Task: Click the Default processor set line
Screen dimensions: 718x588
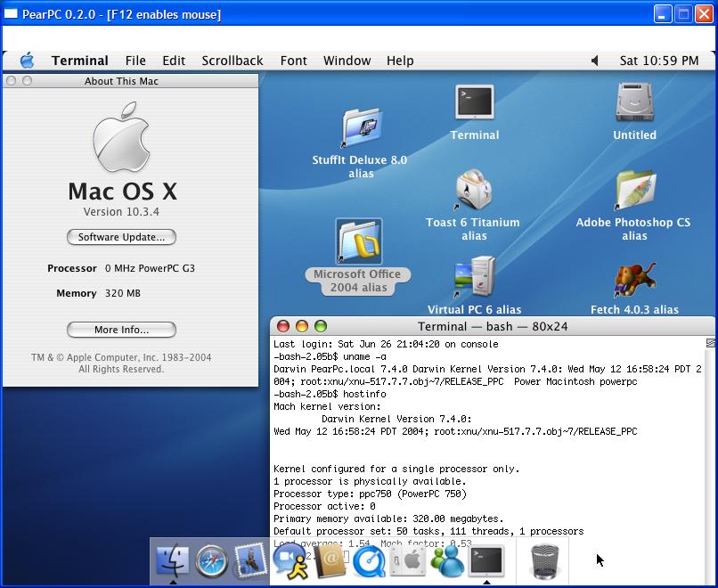Action: [428, 531]
